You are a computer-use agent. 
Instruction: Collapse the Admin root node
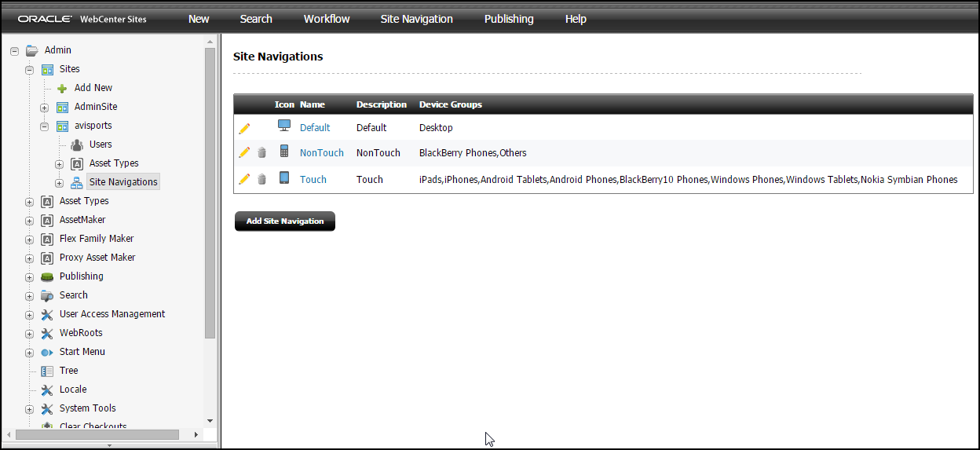click(x=14, y=51)
